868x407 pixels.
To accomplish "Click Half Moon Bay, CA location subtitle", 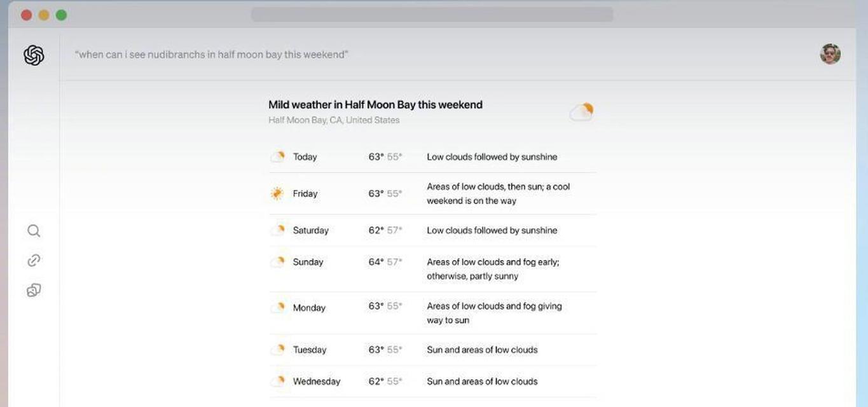I will click(334, 120).
